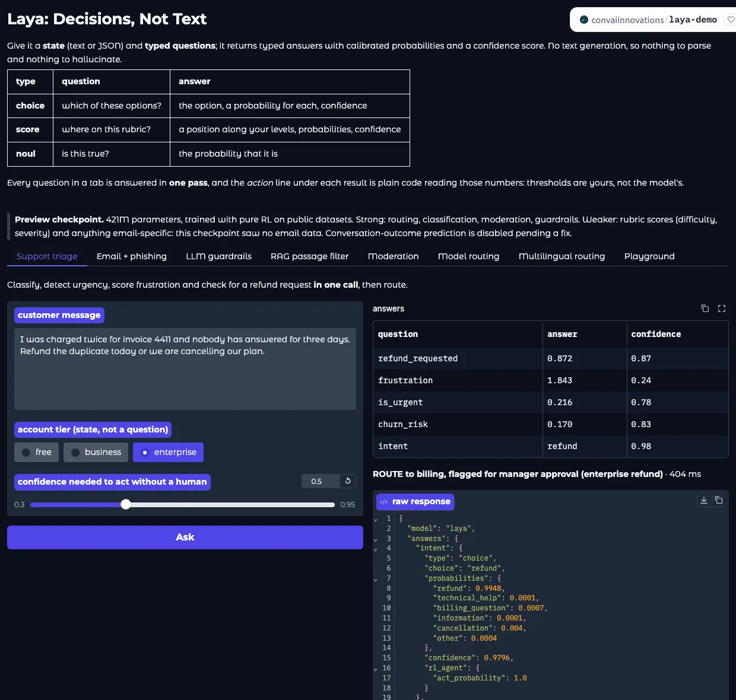Click the "cancellation": 0.004 code line

click(x=480, y=628)
